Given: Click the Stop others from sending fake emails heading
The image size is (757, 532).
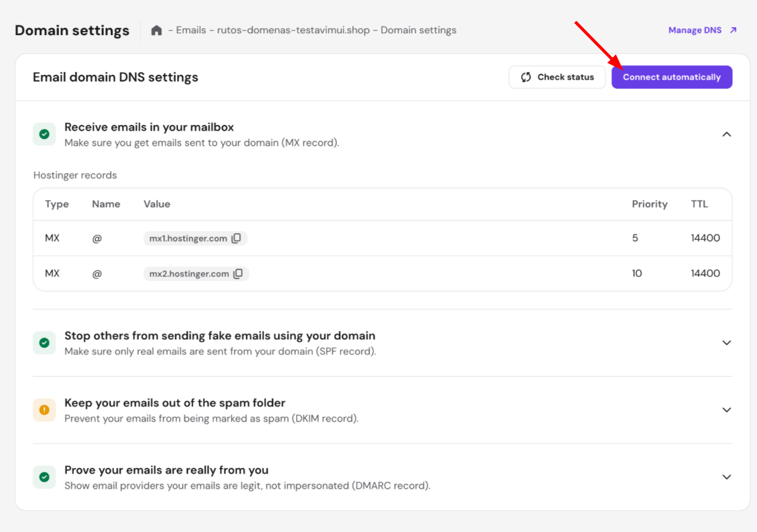Looking at the screenshot, I should coord(220,336).
